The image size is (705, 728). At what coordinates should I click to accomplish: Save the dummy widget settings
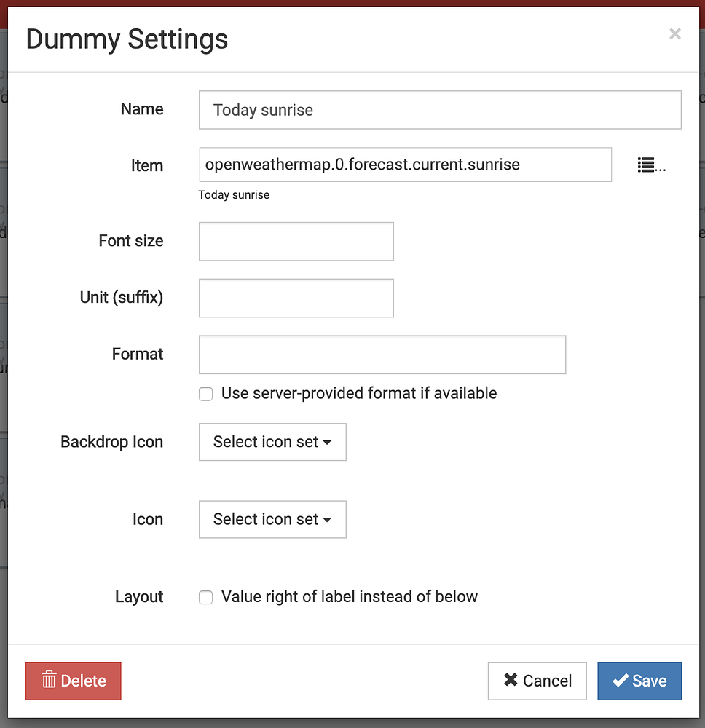click(x=639, y=681)
